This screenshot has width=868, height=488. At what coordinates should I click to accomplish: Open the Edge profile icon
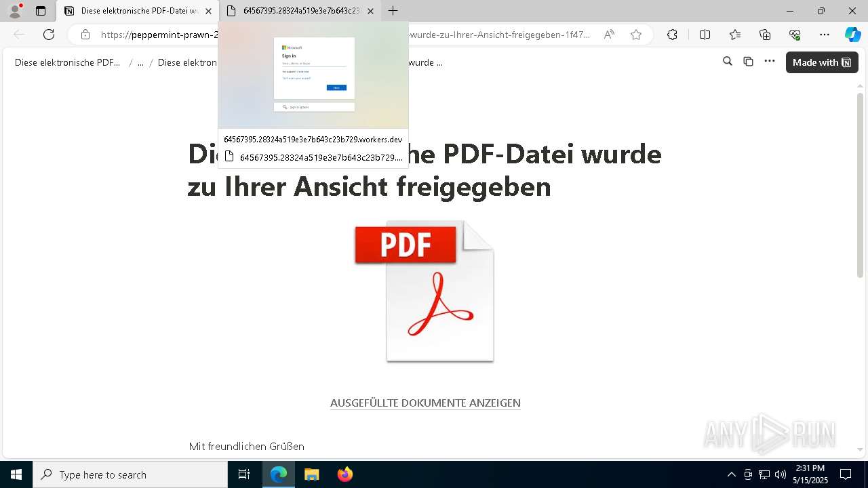point(14,11)
